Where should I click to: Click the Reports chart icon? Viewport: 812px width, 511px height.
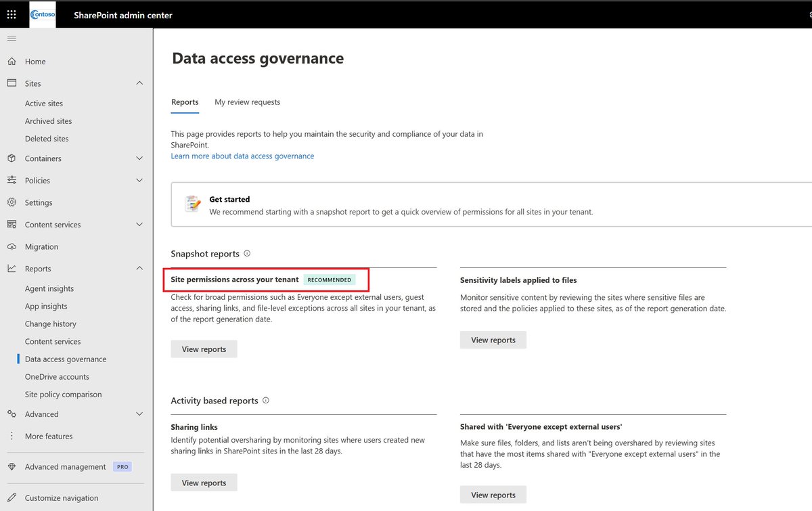12,269
